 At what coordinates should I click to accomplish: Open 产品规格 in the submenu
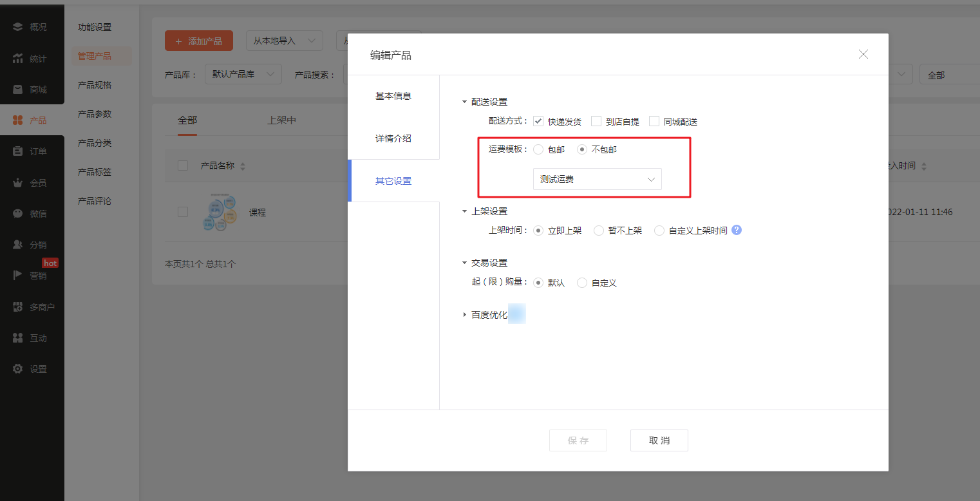coord(95,85)
